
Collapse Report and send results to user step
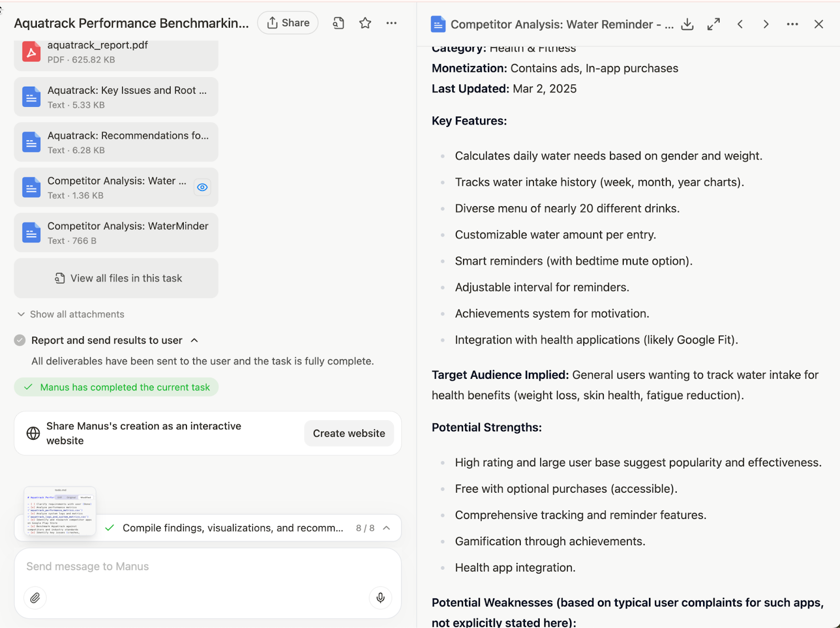tap(194, 340)
